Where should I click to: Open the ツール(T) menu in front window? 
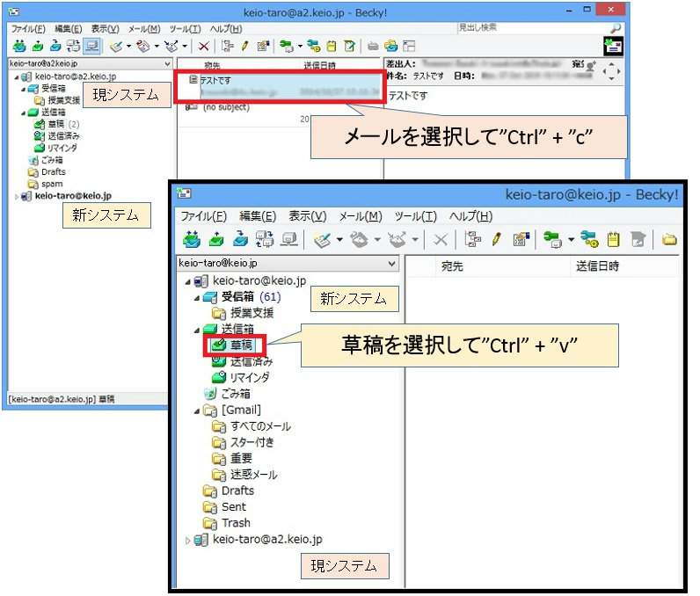click(x=416, y=216)
